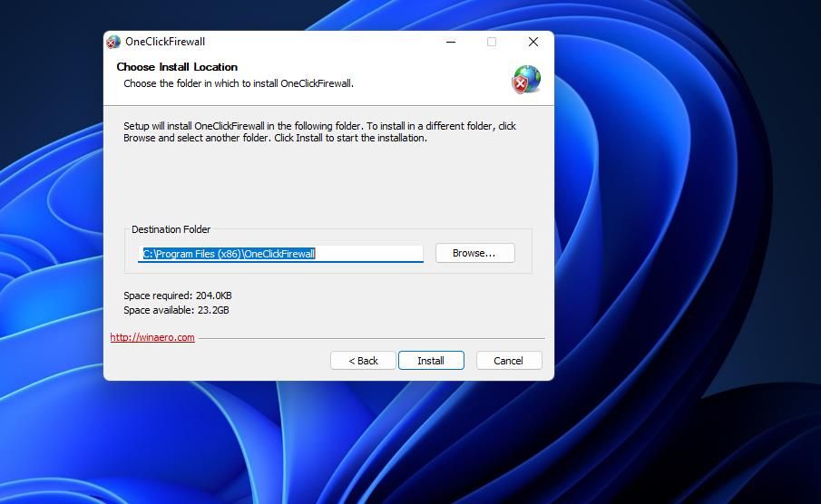Click the destination folder path field

coord(280,254)
